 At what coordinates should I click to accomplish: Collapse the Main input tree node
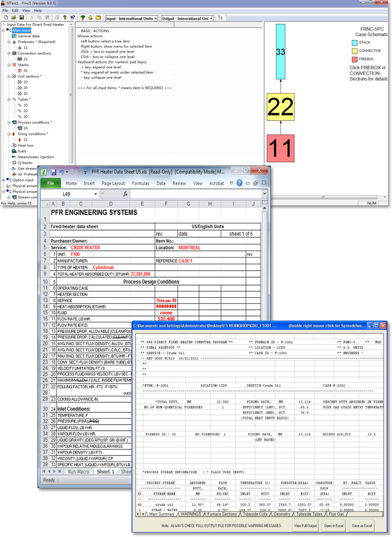(3, 30)
